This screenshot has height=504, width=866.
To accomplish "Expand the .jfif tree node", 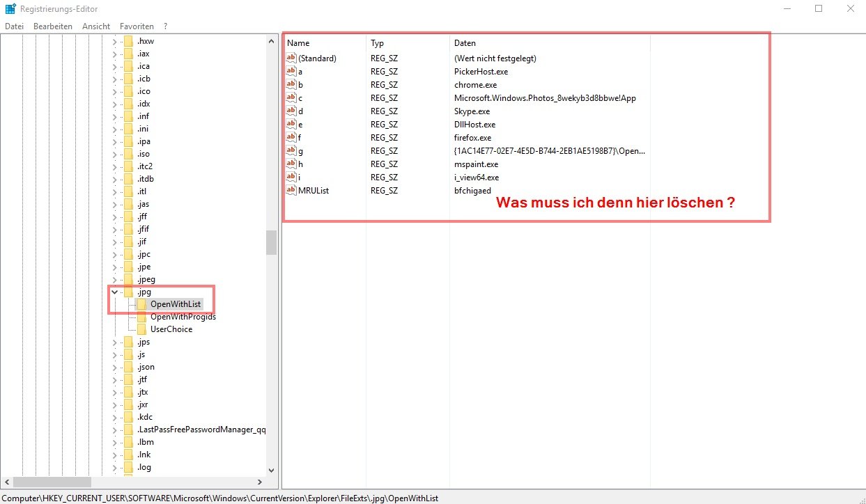I will click(115, 229).
